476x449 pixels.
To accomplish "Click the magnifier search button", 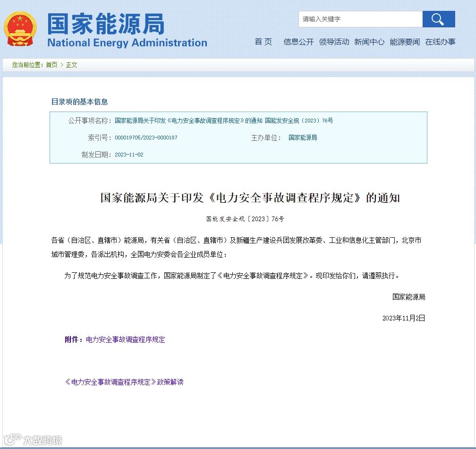I will click(x=439, y=19).
